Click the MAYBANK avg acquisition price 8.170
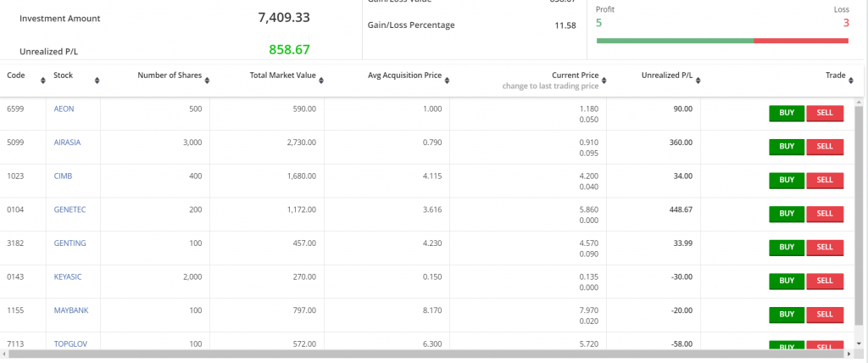The height and width of the screenshot is (363, 868). (432, 310)
